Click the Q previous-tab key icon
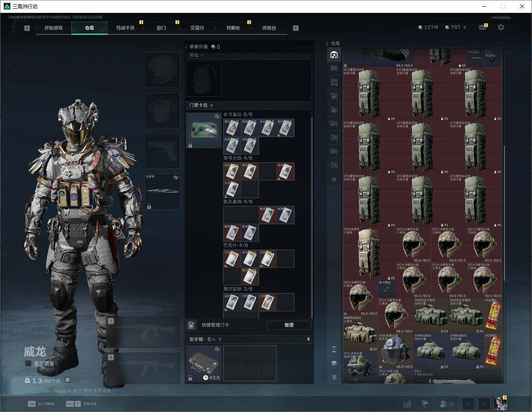This screenshot has height=412, width=532. (27, 28)
